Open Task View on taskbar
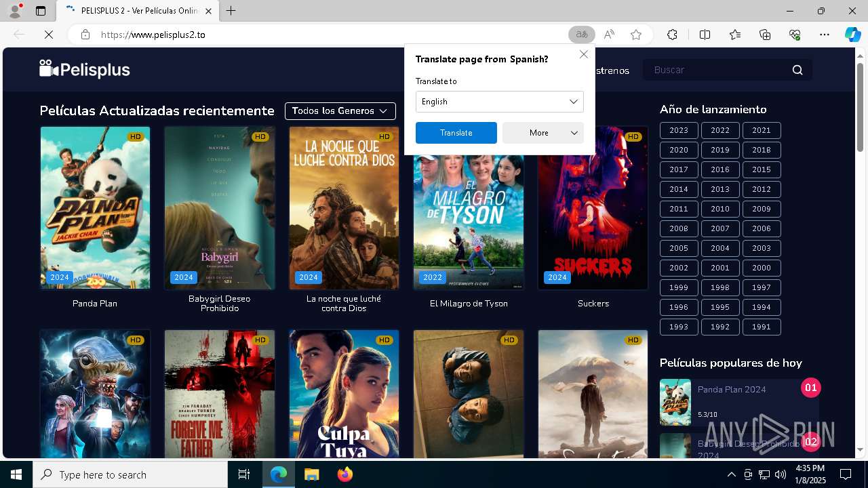The image size is (868, 488). pos(244,474)
